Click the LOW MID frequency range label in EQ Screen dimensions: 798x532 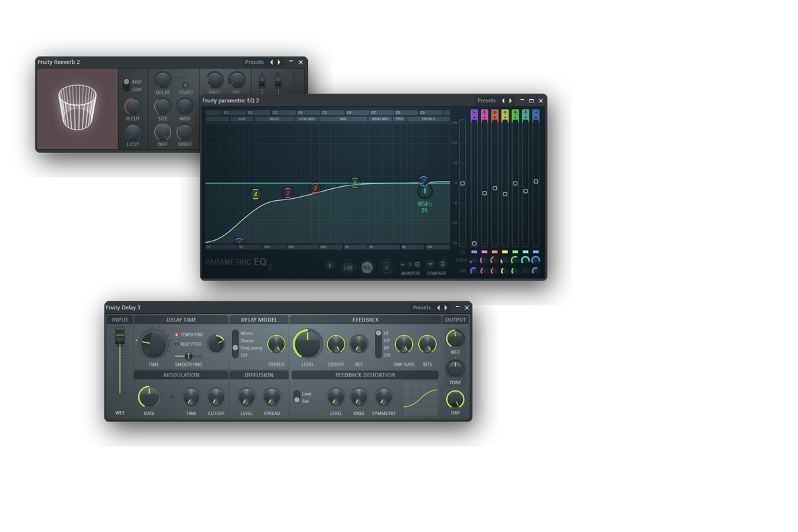click(307, 119)
